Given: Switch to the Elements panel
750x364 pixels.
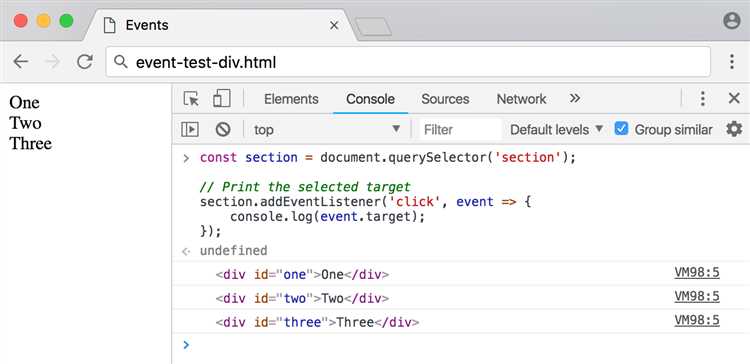Looking at the screenshot, I should 291,99.
